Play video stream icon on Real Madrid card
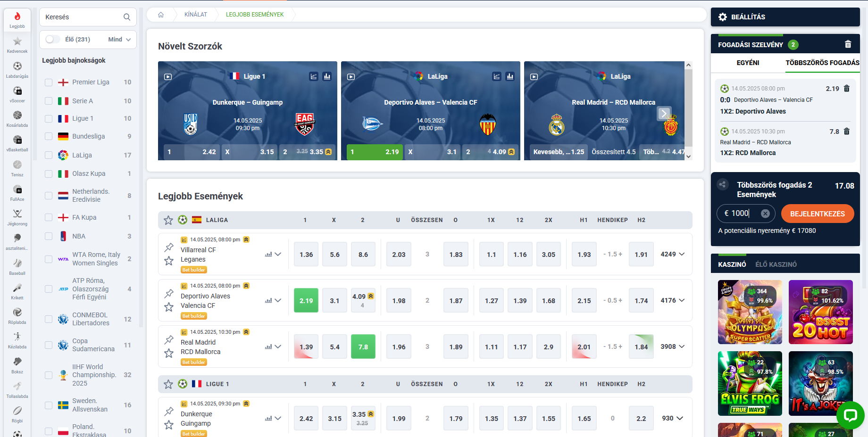 click(x=534, y=76)
